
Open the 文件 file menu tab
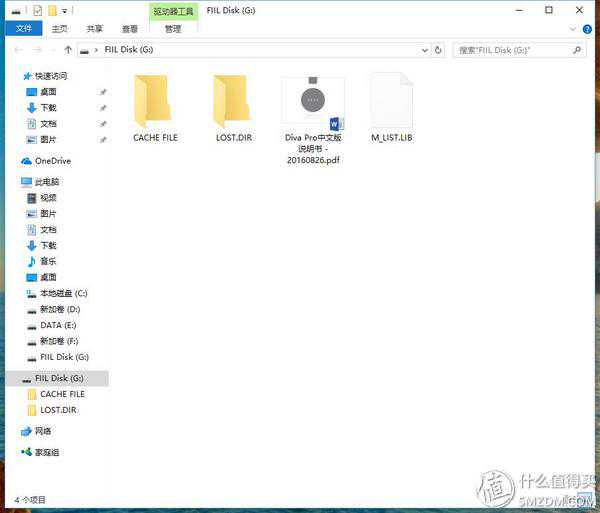24,29
